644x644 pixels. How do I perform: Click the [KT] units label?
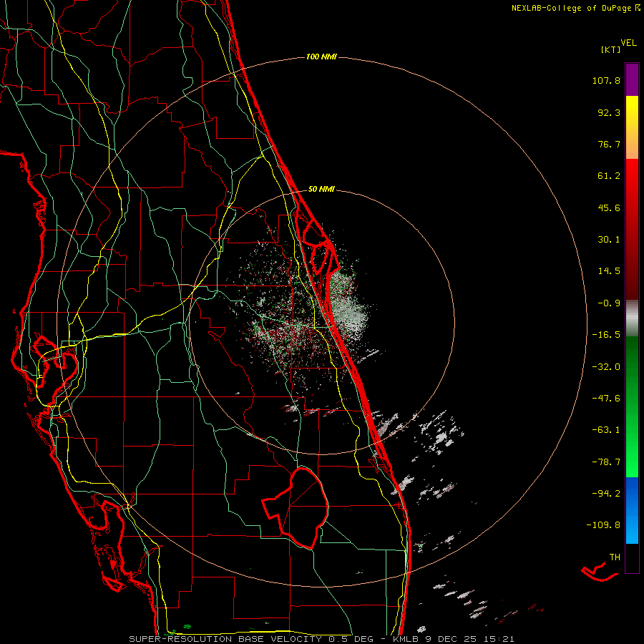coord(611,49)
